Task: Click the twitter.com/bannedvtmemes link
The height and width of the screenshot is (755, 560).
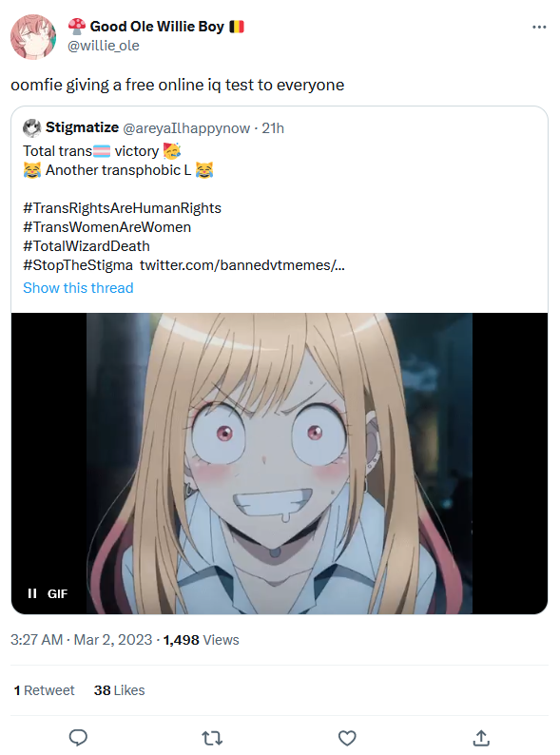Action: pyautogui.click(x=242, y=265)
